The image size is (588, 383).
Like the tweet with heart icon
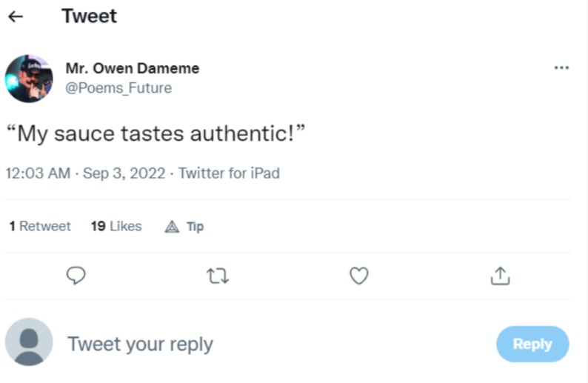tap(359, 276)
